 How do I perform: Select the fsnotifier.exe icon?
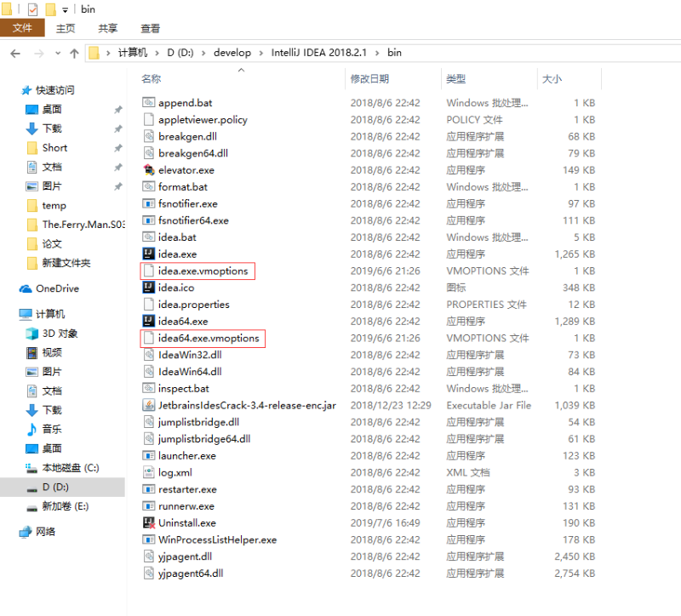[148, 203]
